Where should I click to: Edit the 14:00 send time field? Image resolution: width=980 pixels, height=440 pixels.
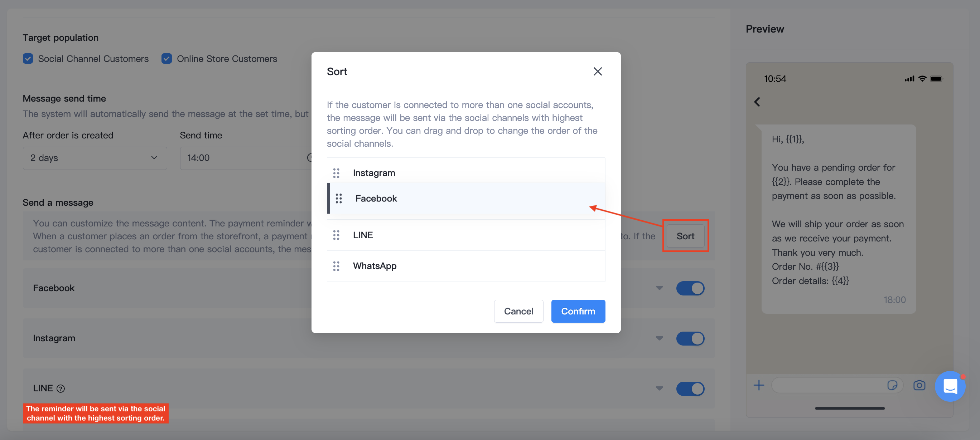[x=245, y=158]
